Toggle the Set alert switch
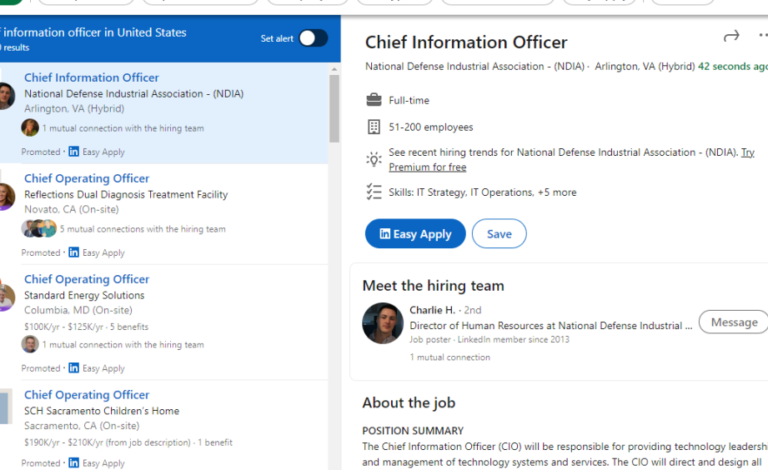The width and height of the screenshot is (768, 470). coord(313,38)
